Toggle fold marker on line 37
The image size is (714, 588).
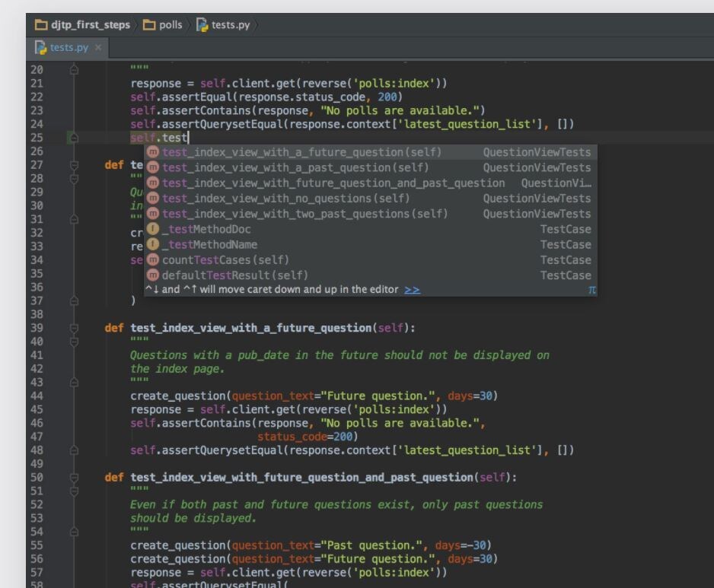point(74,300)
